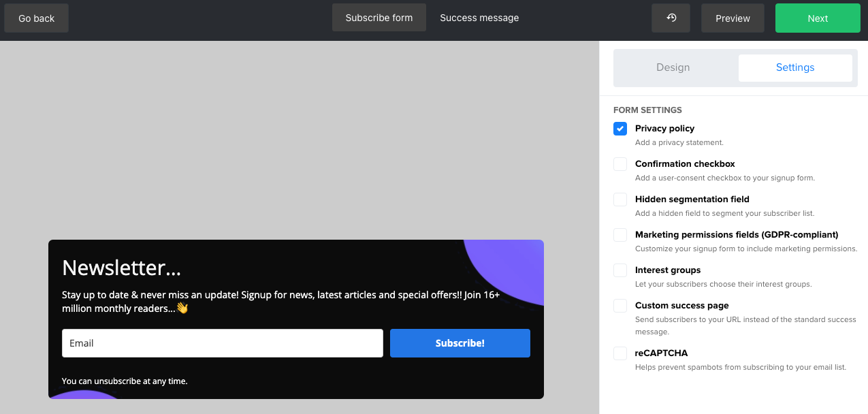Focus the Email input field
868x414 pixels.
click(223, 343)
